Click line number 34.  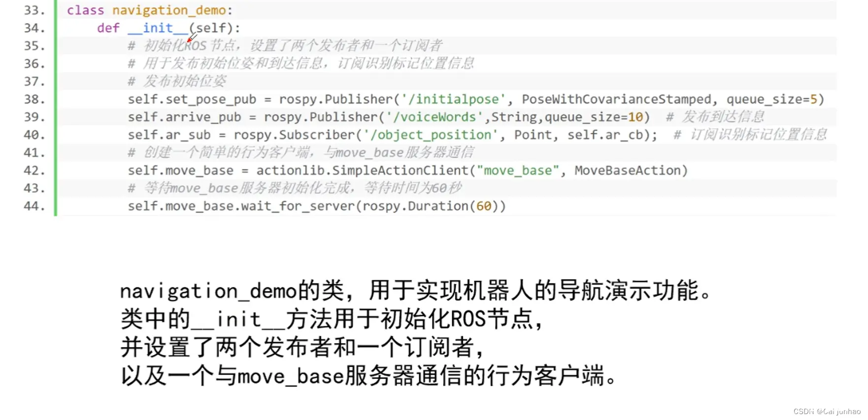pyautogui.click(x=34, y=28)
